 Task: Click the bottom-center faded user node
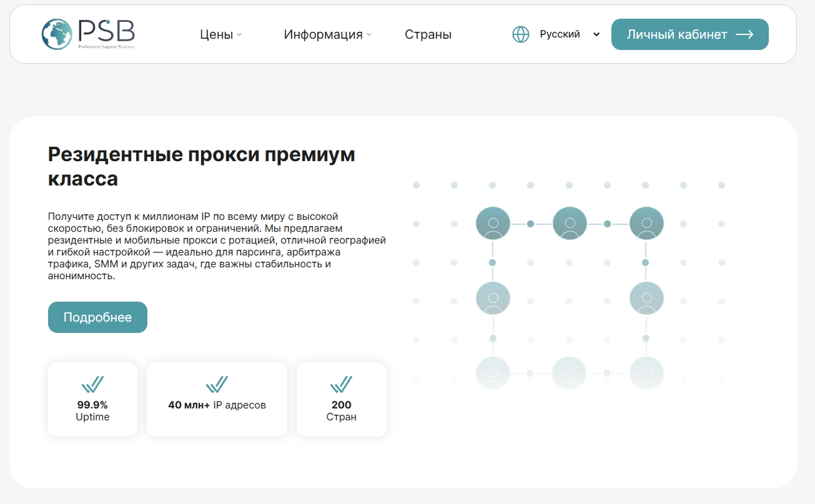click(x=569, y=372)
